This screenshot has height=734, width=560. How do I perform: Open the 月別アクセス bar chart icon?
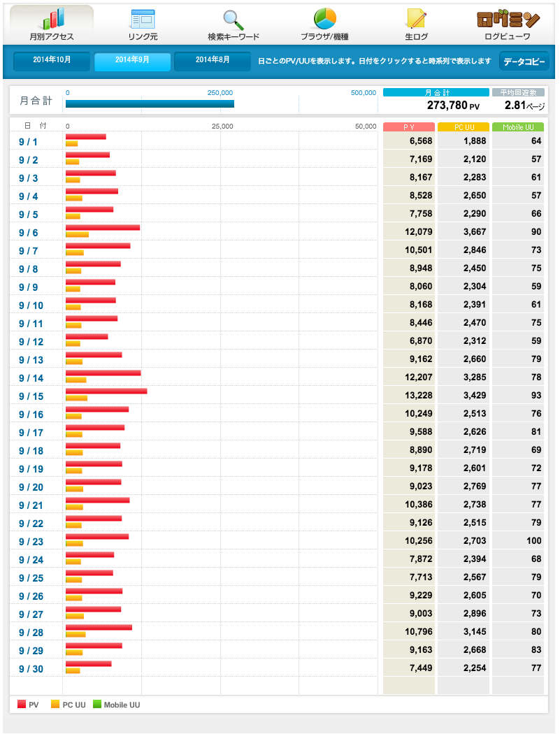pos(53,18)
